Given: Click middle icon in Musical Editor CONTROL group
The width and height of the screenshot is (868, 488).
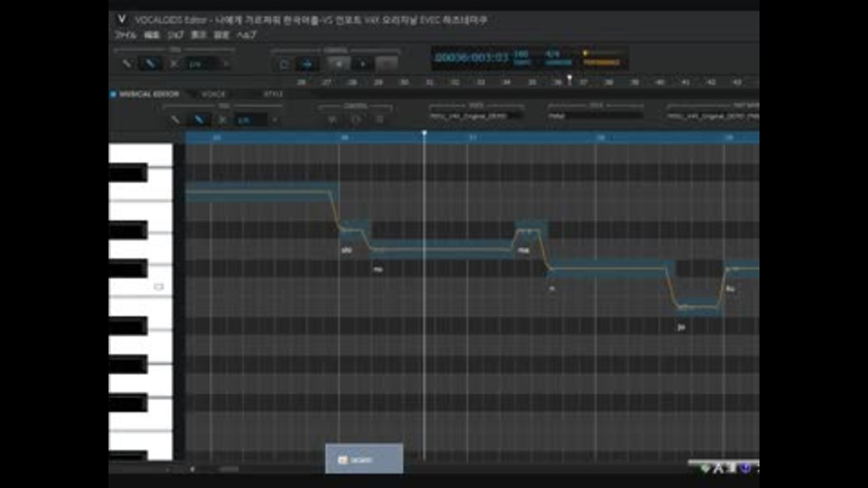Looking at the screenshot, I should coord(356,119).
